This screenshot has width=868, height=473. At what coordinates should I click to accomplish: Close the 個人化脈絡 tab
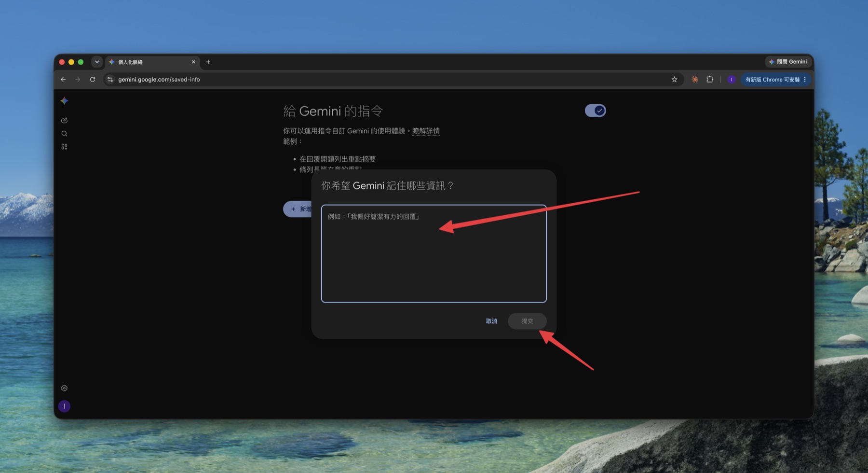193,62
